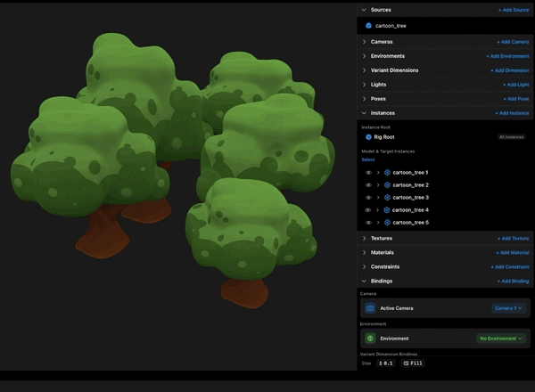Collapse the Instances section
Screen dimensions: 535x392
click(x=364, y=113)
